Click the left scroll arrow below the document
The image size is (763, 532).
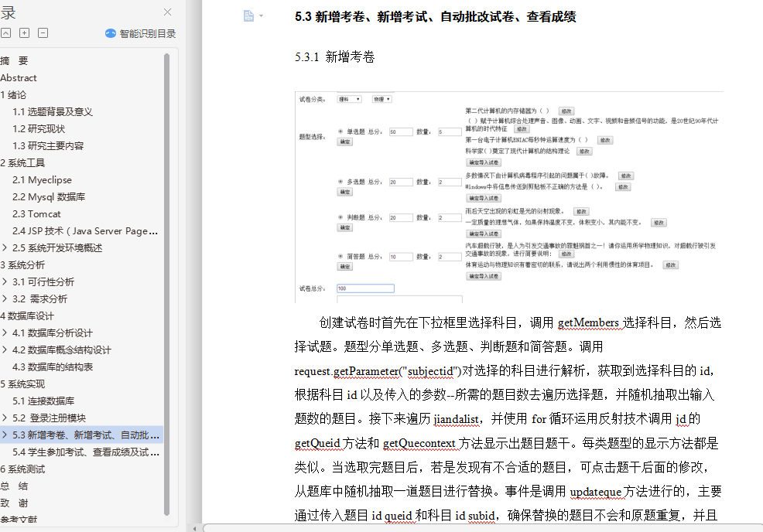194,528
